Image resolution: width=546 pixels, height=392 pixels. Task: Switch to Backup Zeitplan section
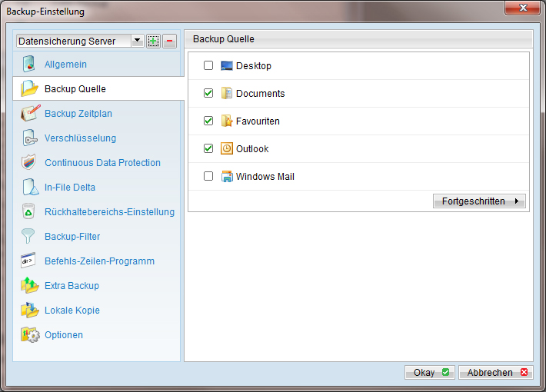[x=78, y=114]
